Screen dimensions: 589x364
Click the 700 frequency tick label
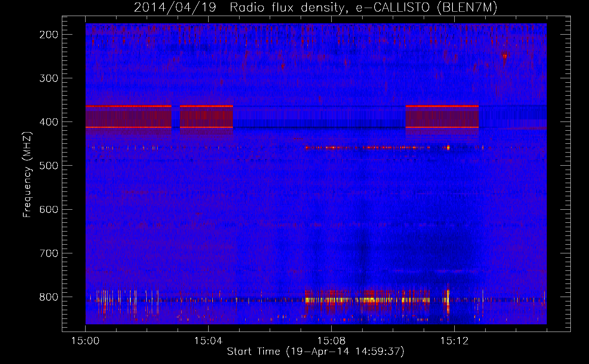pos(49,253)
